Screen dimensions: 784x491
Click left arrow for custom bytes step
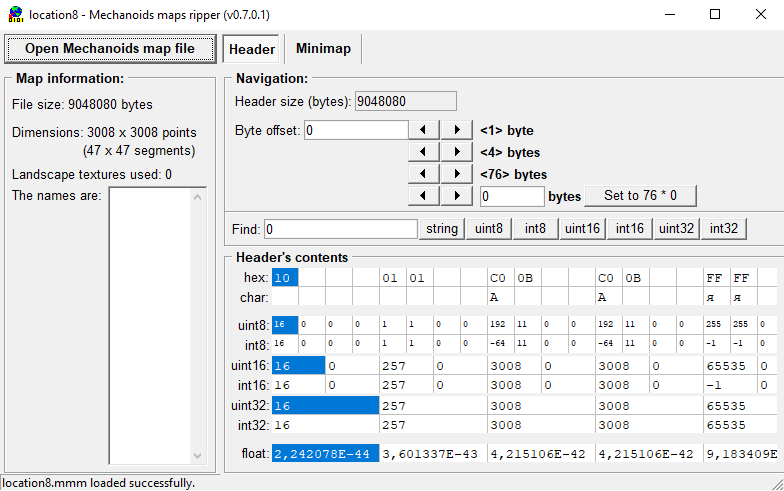point(425,196)
